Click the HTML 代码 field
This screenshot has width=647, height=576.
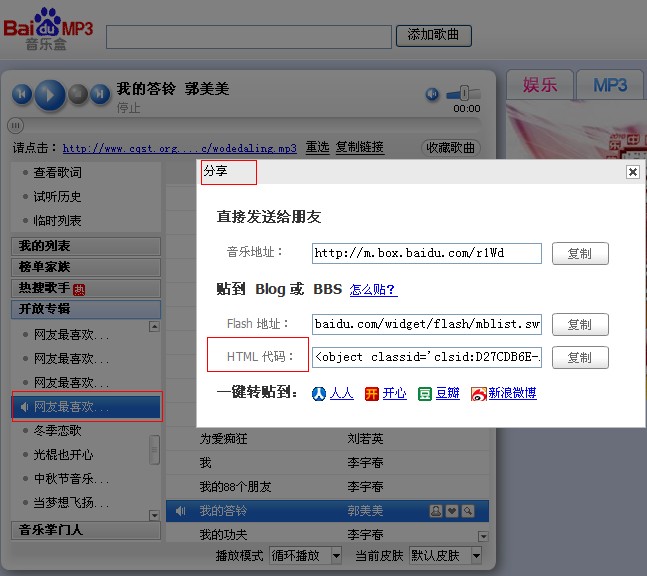pos(427,357)
